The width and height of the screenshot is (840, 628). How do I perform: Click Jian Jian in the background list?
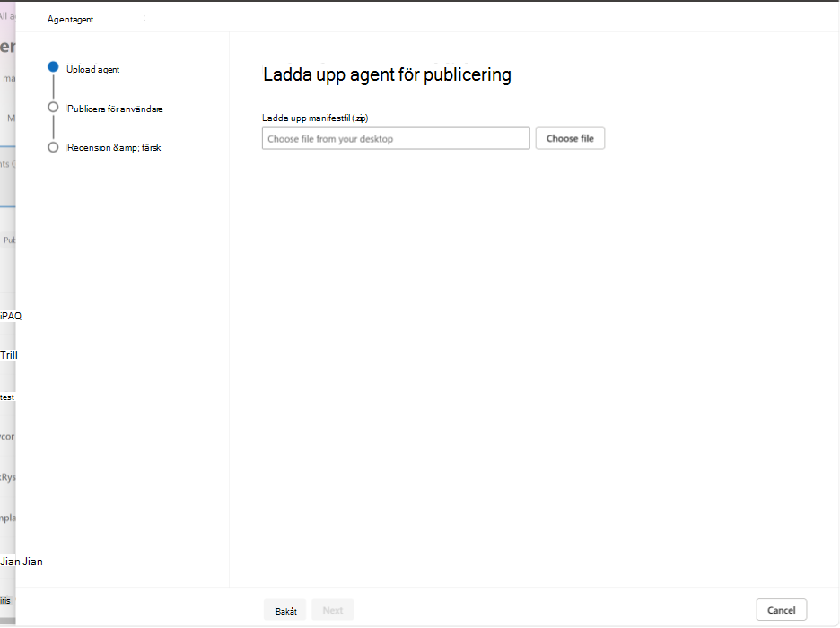coord(22,561)
